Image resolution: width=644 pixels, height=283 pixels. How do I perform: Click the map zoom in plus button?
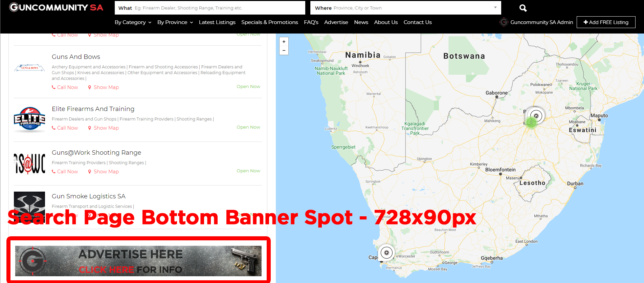pyautogui.click(x=284, y=42)
